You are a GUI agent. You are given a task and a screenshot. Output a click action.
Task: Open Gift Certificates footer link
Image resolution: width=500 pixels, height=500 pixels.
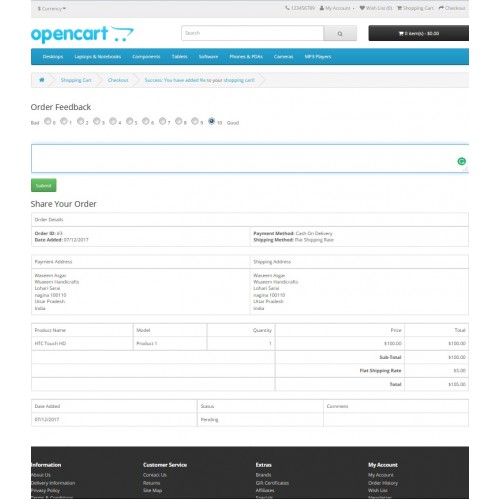coord(272,483)
